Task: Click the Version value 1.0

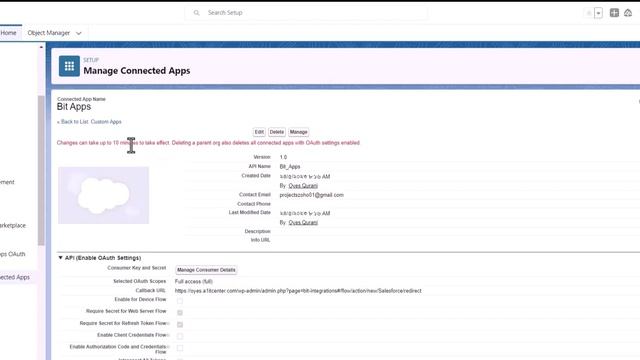Action: [283, 157]
